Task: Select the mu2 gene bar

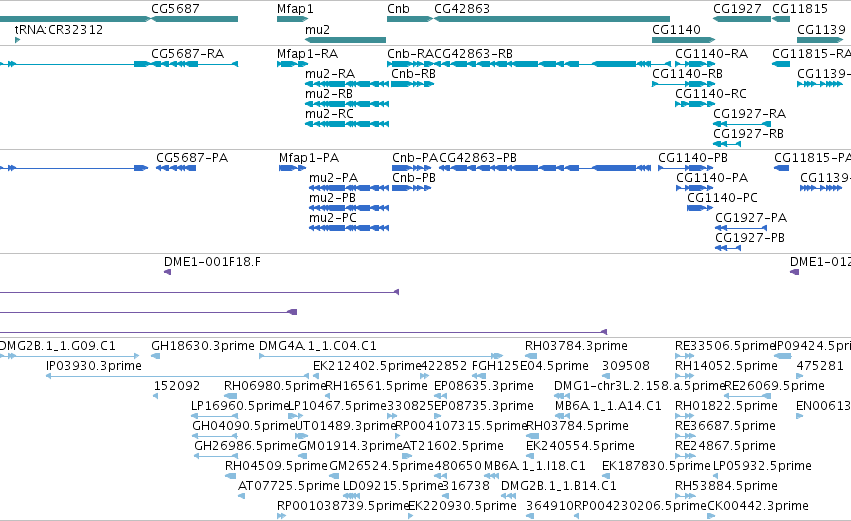Action: (x=346, y=40)
